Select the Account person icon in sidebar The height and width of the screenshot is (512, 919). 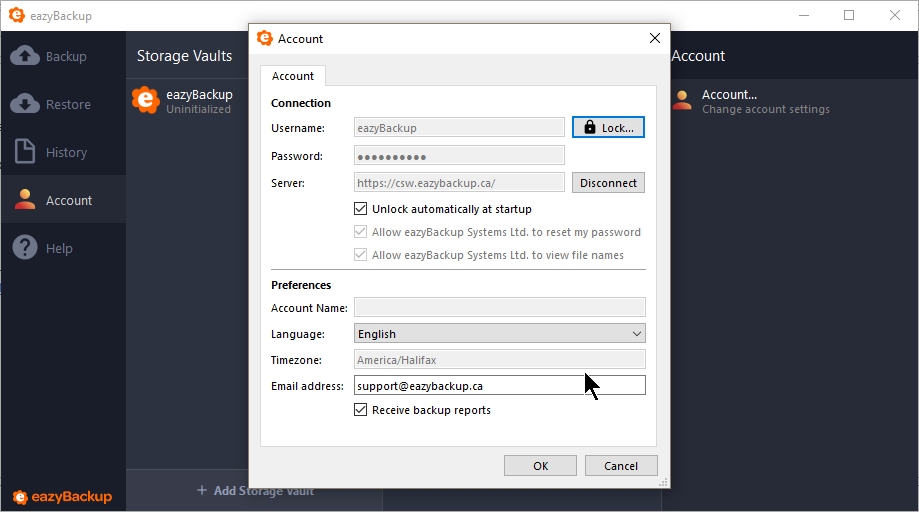click(x=25, y=199)
